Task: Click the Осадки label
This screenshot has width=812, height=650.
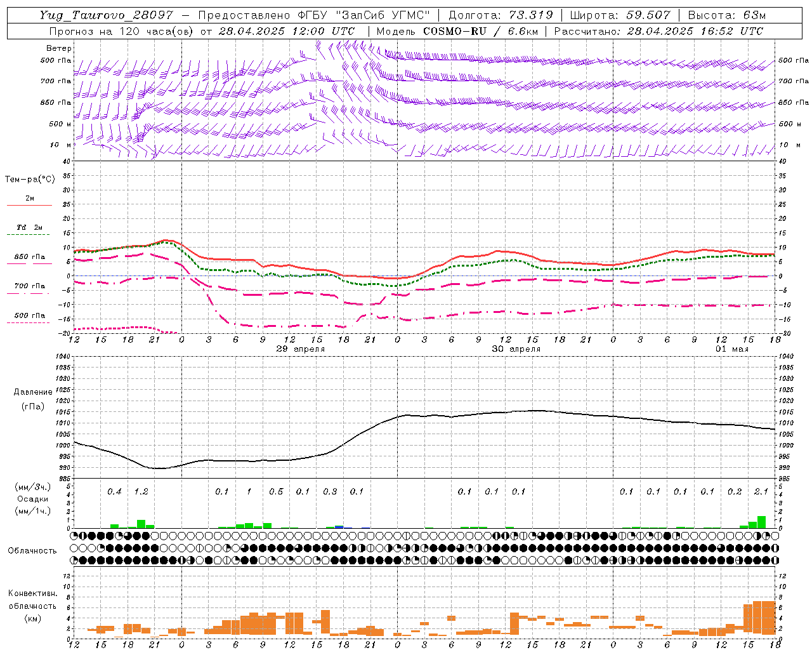Action: [x=33, y=499]
